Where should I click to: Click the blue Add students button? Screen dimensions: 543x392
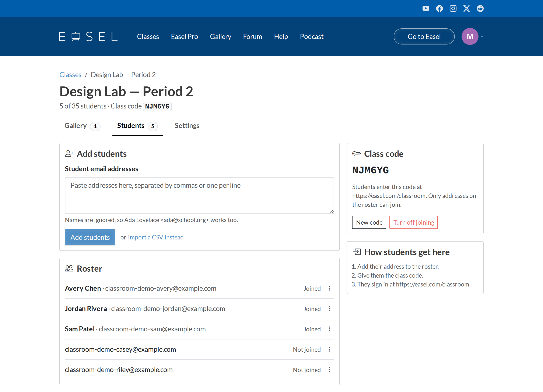[90, 237]
